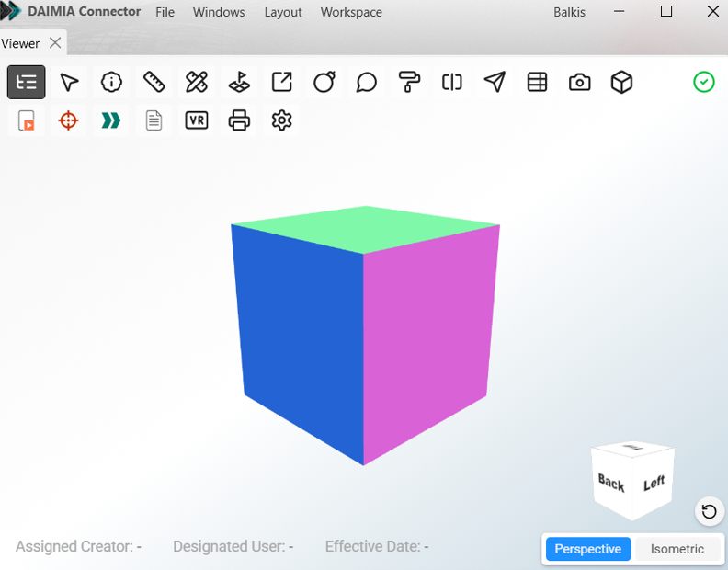The width and height of the screenshot is (728, 570).
Task: Open the ruler measurement tool
Action: (x=154, y=83)
